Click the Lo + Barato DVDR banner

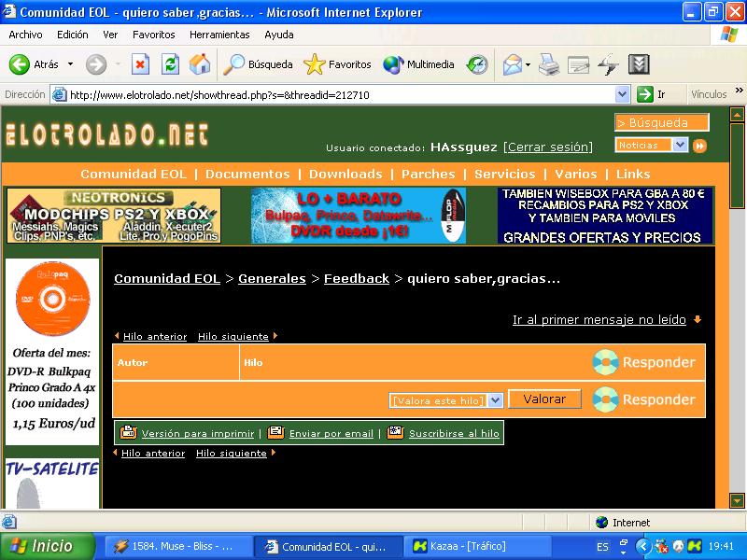coord(359,216)
